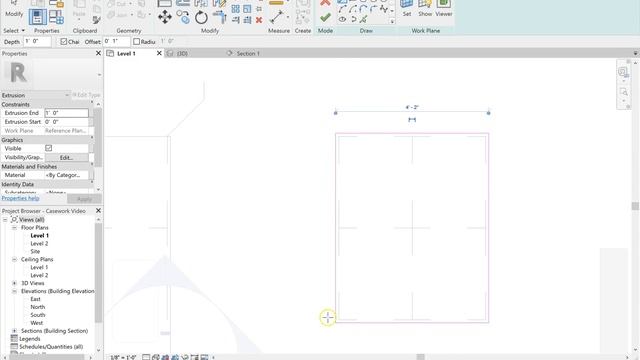Collapse the Ceiling Plans node

tap(14, 260)
